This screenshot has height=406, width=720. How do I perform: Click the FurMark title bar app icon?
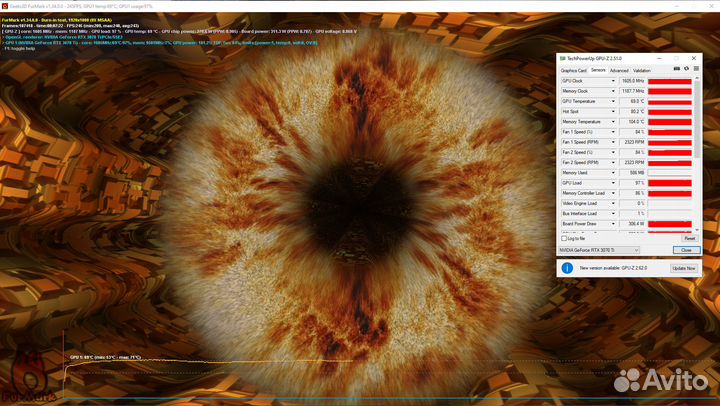tap(5, 4)
